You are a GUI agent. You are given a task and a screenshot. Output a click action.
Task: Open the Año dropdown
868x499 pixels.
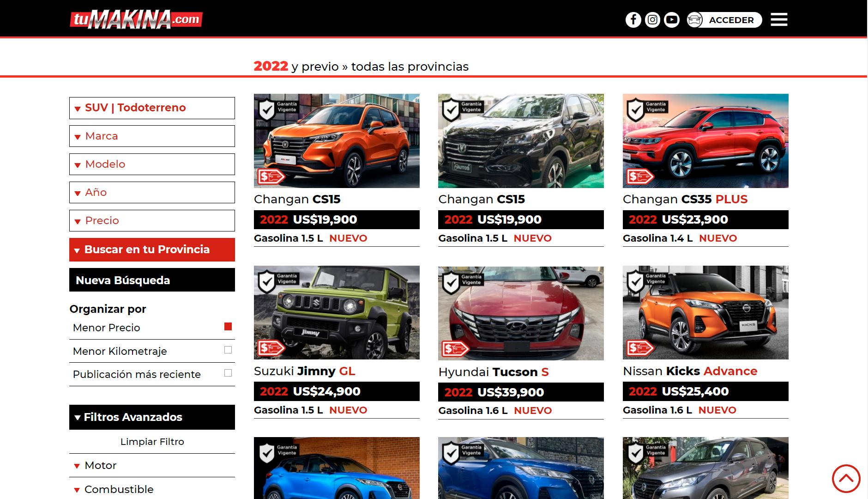click(152, 192)
